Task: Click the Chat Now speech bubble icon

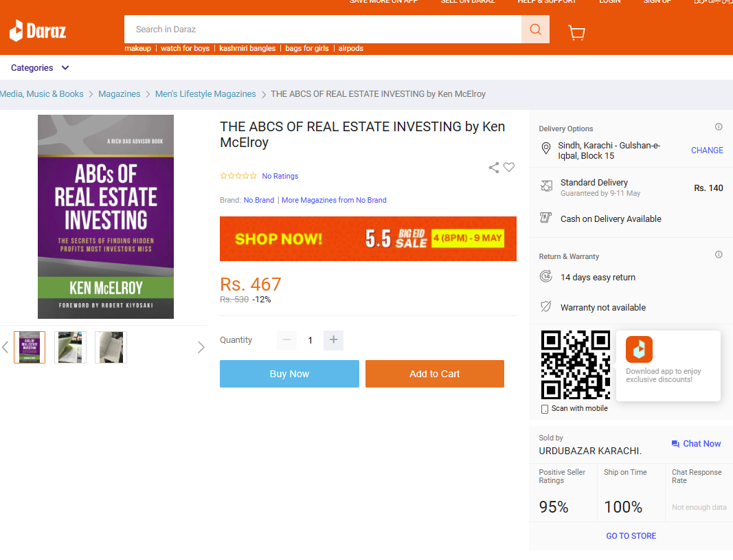Action: (675, 444)
